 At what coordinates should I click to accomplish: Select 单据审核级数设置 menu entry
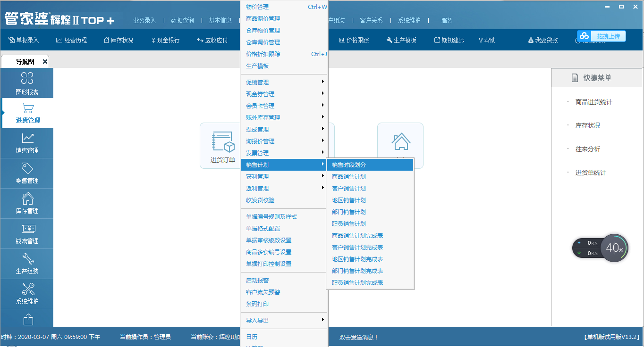coord(284,240)
